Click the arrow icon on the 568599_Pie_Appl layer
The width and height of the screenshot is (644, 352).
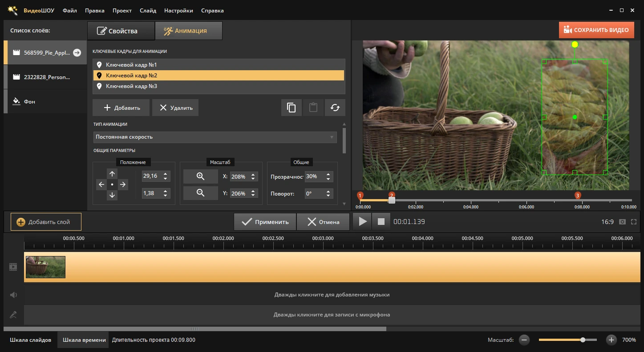point(77,52)
